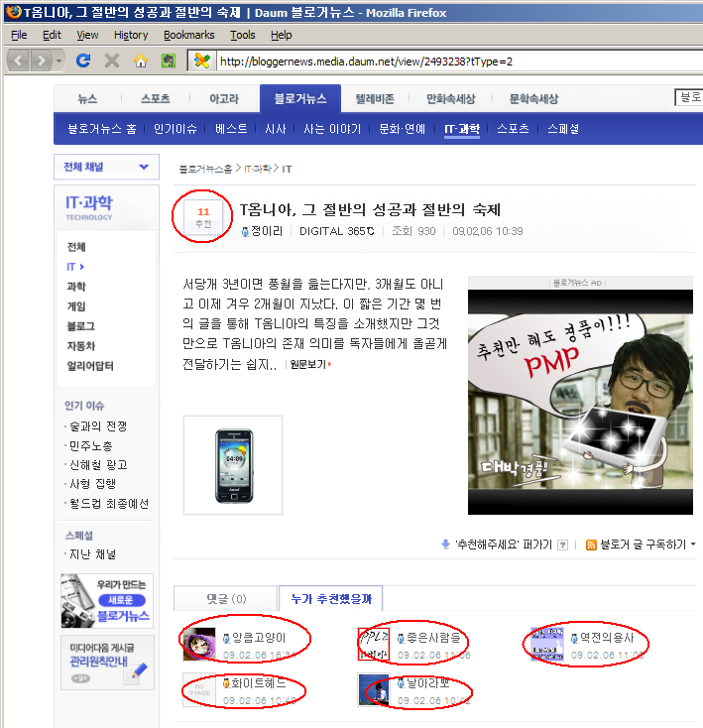Switch to the 아고라 top tab
This screenshot has height=728, width=703.
pos(224,98)
